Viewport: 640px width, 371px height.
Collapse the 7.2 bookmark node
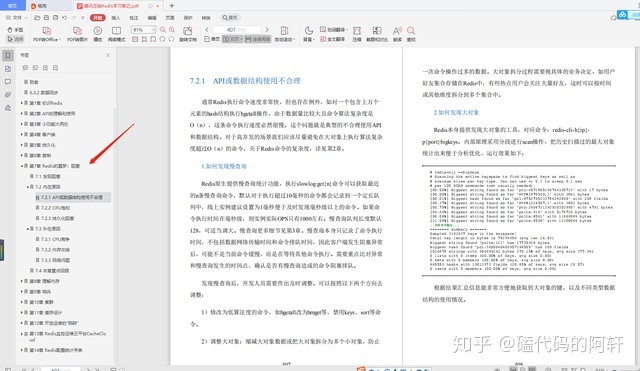[28, 187]
